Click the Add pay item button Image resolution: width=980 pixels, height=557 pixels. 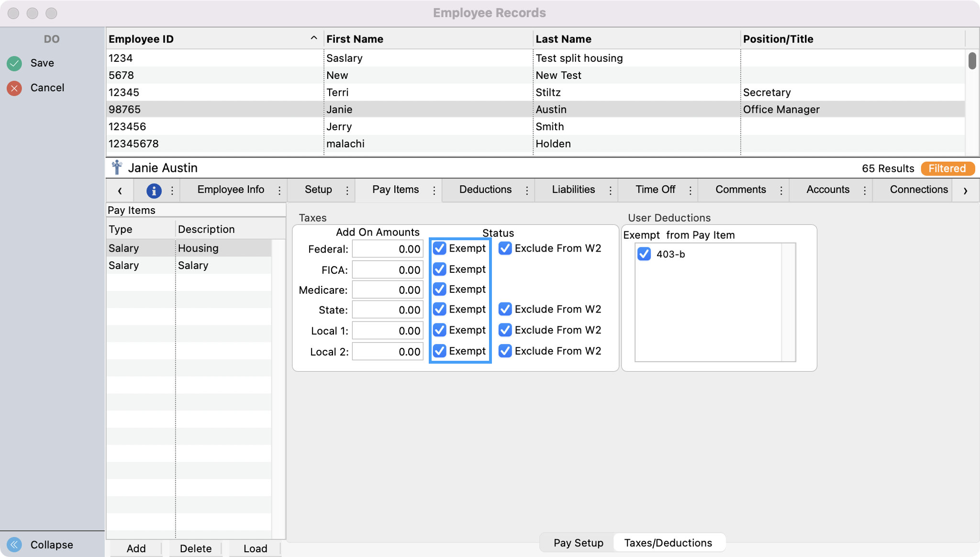[136, 548]
